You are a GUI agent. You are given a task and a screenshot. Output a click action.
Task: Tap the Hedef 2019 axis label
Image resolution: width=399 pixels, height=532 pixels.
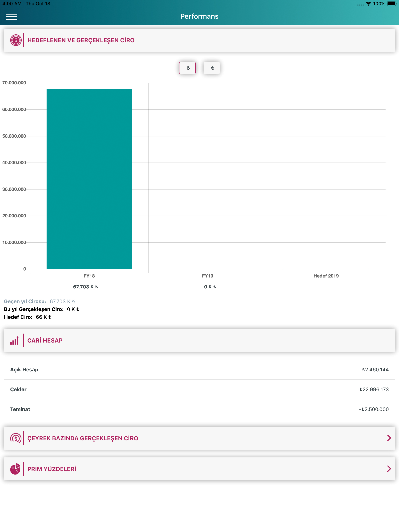[x=326, y=276]
